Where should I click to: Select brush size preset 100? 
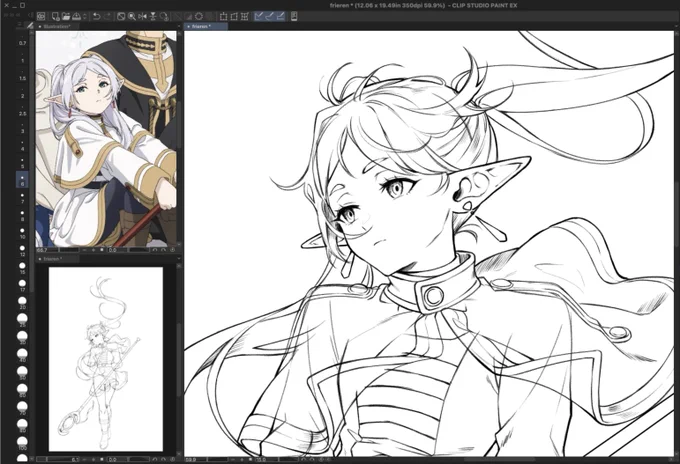pos(22,443)
